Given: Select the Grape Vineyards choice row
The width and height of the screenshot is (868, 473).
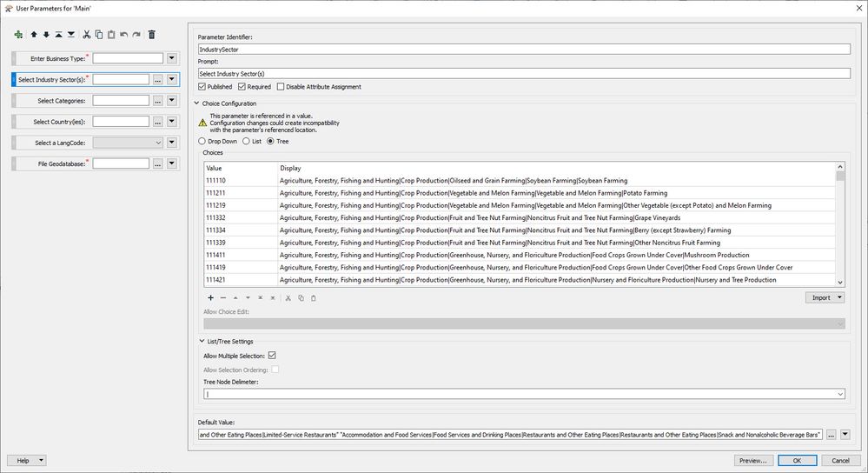Looking at the screenshot, I should point(520,217).
